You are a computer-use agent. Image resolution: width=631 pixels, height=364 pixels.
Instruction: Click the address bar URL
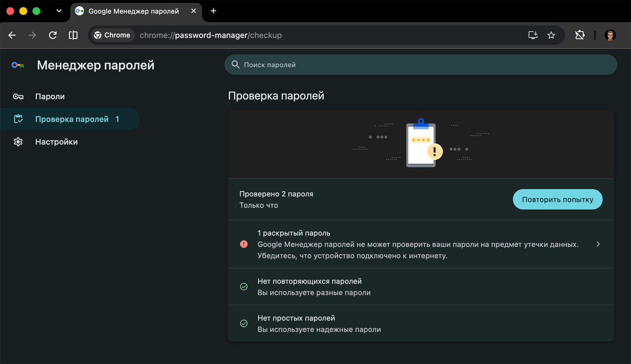point(210,35)
